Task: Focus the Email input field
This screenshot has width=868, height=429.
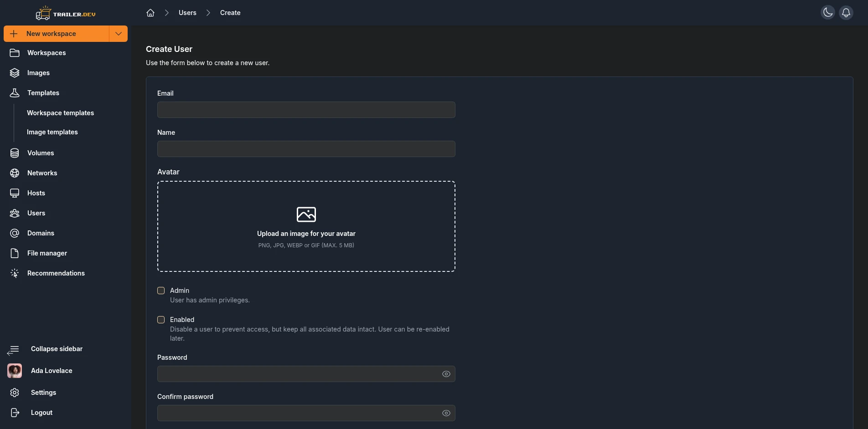Action: tap(306, 110)
